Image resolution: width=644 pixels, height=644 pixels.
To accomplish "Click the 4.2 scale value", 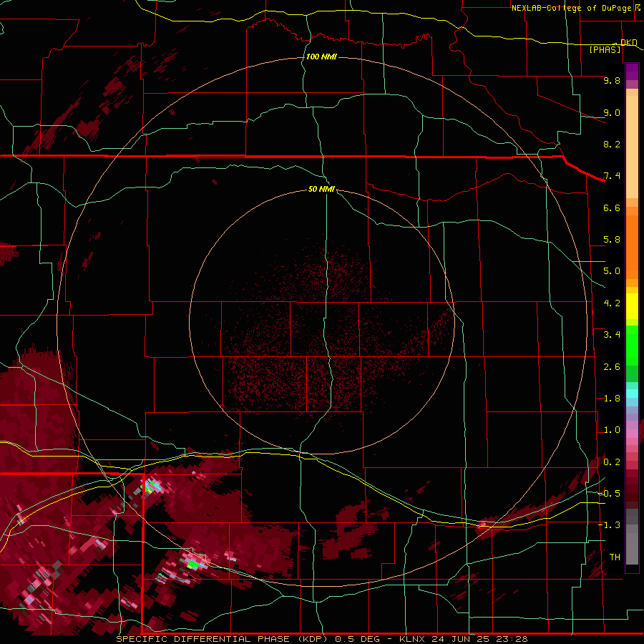I will 612,303.
